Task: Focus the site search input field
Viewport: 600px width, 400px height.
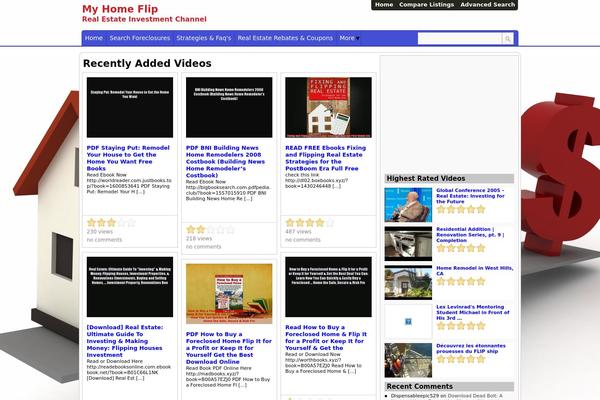Action: pos(460,38)
